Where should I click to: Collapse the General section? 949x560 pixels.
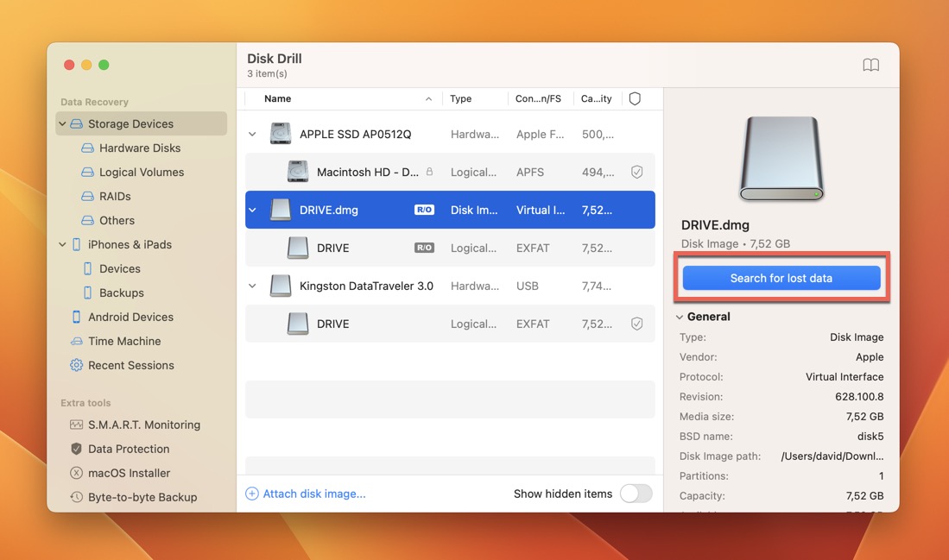click(x=680, y=317)
